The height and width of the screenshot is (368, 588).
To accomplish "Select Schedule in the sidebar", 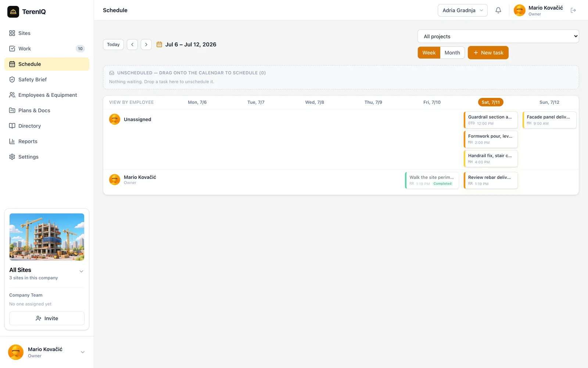I will pos(47,64).
